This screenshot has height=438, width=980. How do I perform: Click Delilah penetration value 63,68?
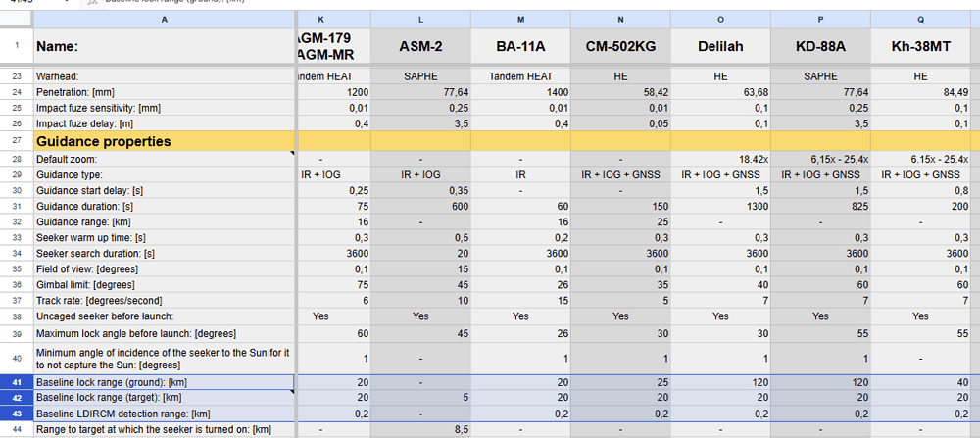(x=720, y=92)
